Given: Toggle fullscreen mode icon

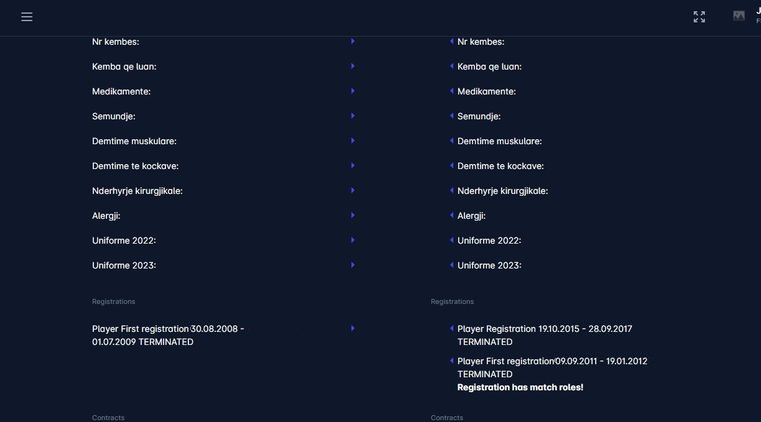Looking at the screenshot, I should tap(699, 17).
